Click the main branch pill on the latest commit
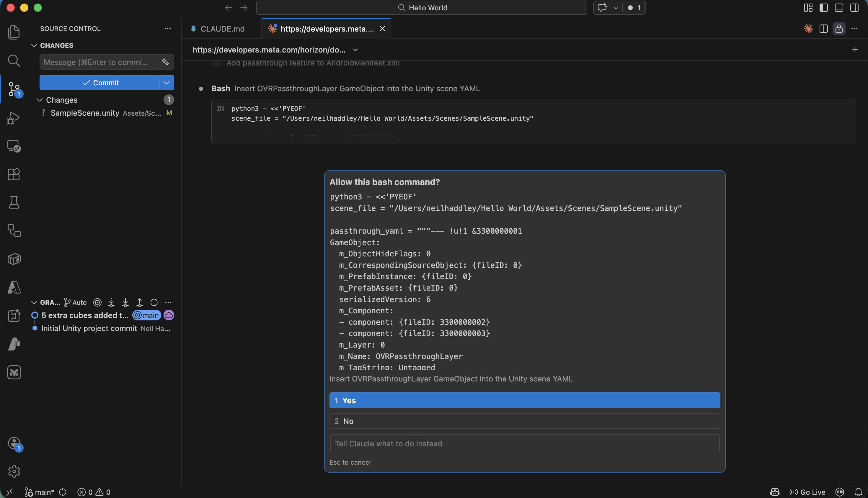Image resolution: width=868 pixels, height=498 pixels. coord(146,315)
